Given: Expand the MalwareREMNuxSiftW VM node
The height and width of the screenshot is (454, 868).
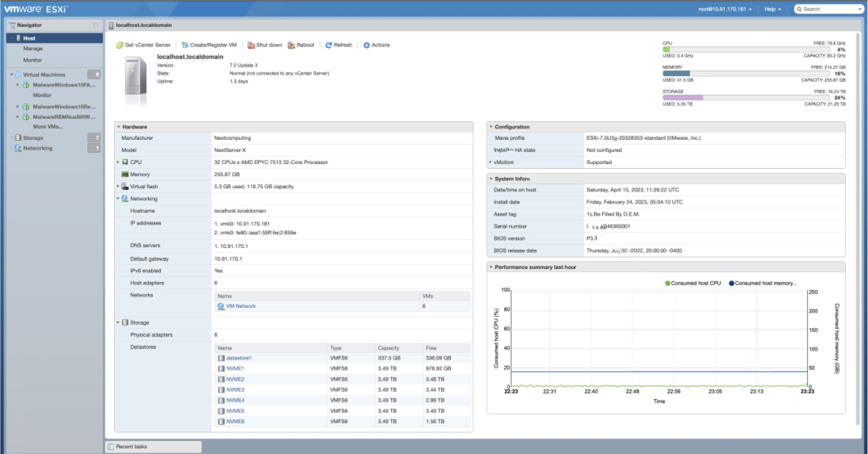Looking at the screenshot, I should click(17, 117).
